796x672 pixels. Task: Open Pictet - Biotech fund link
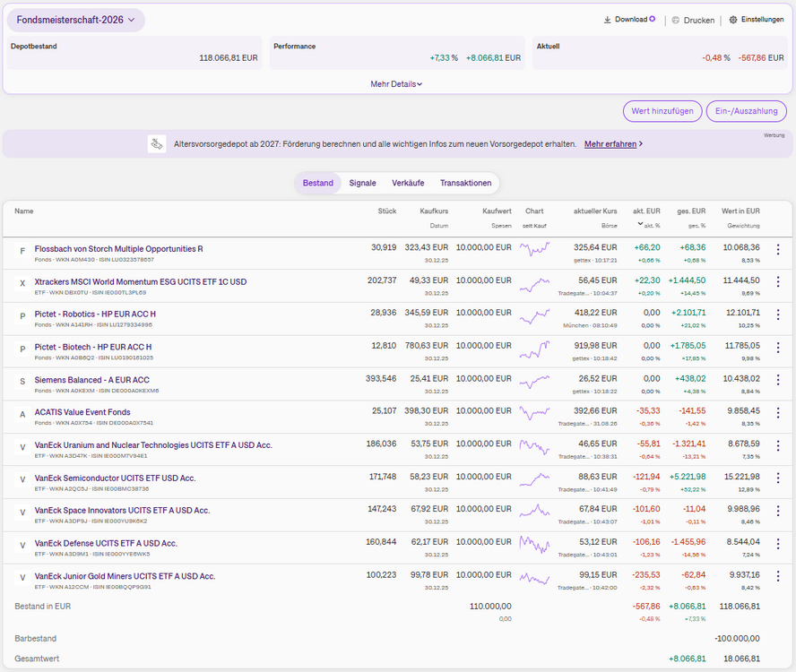coord(93,347)
